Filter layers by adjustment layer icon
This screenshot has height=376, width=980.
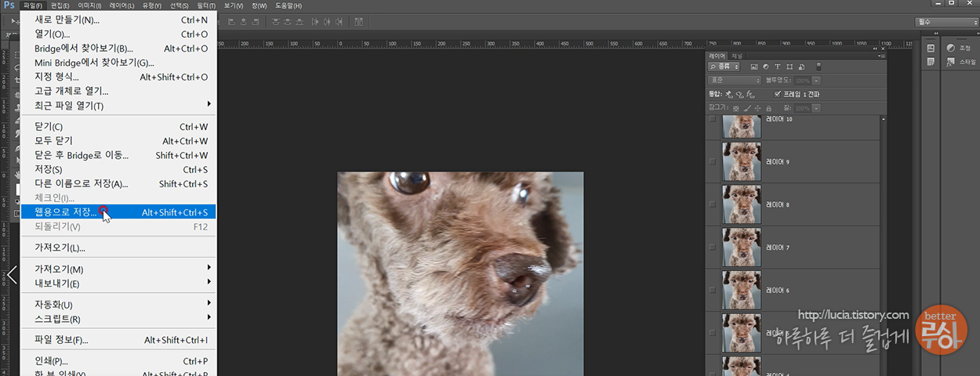click(x=766, y=67)
